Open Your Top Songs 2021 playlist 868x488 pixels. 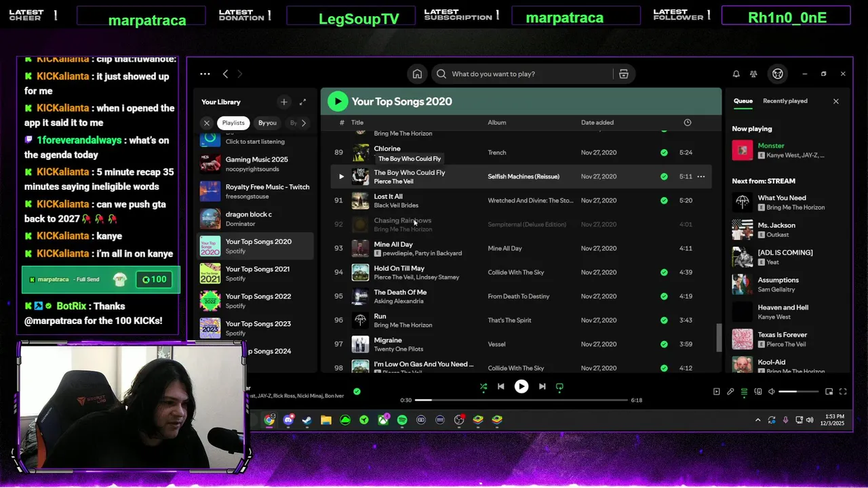pos(255,273)
